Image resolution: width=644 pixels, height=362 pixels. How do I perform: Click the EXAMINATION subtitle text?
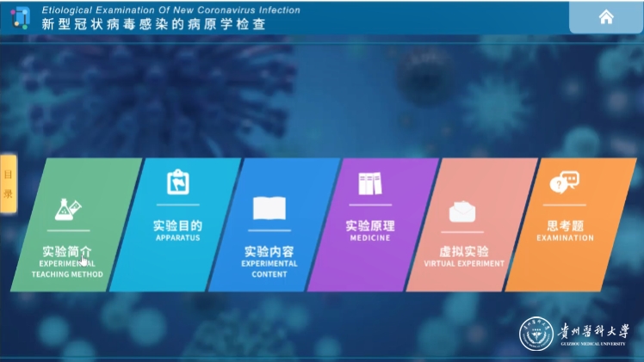point(565,238)
